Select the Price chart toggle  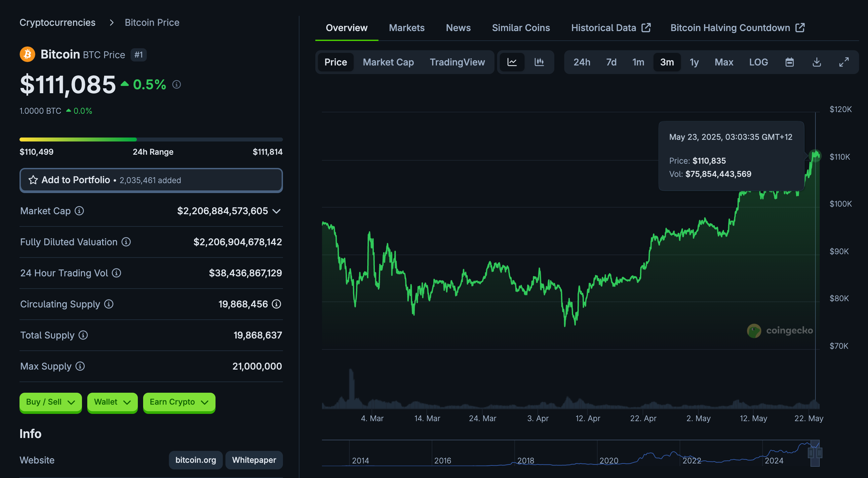pos(335,62)
